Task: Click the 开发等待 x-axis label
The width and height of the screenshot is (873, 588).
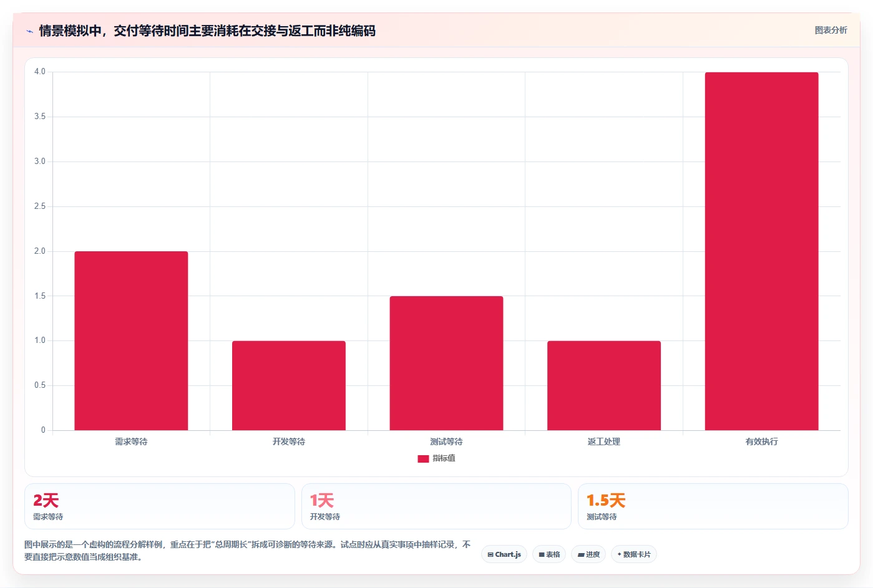Action: coord(289,441)
